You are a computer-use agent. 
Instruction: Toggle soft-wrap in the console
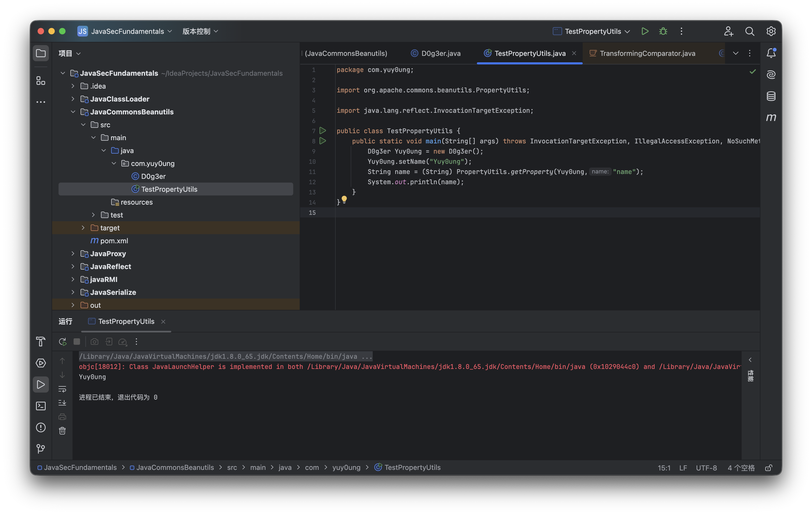click(62, 389)
